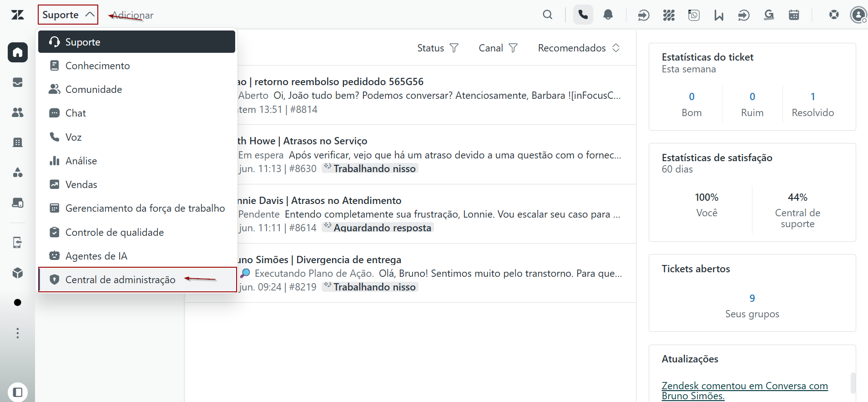Collapse the Suporte product switcher
The image size is (868, 402).
68,15
